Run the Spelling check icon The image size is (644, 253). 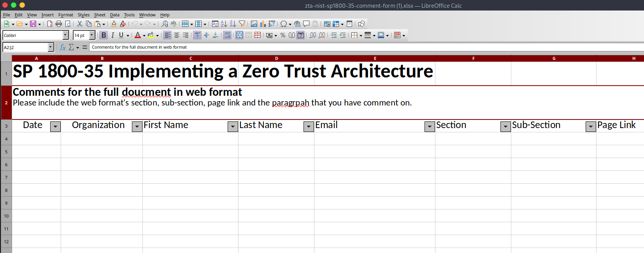click(174, 24)
